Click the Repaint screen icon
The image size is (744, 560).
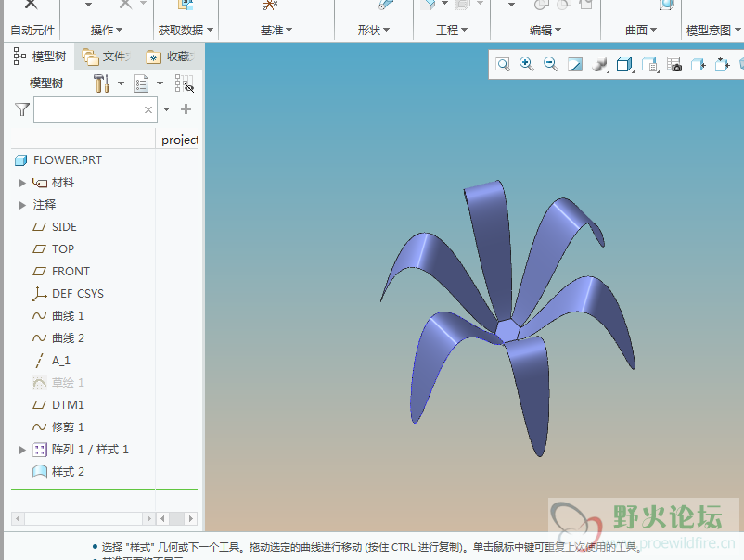575,65
